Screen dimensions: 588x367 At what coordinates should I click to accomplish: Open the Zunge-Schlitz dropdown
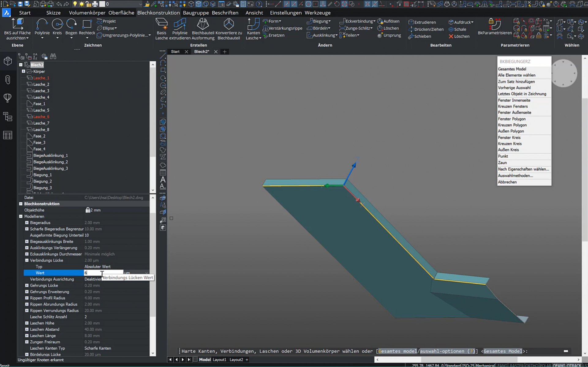tap(356, 28)
